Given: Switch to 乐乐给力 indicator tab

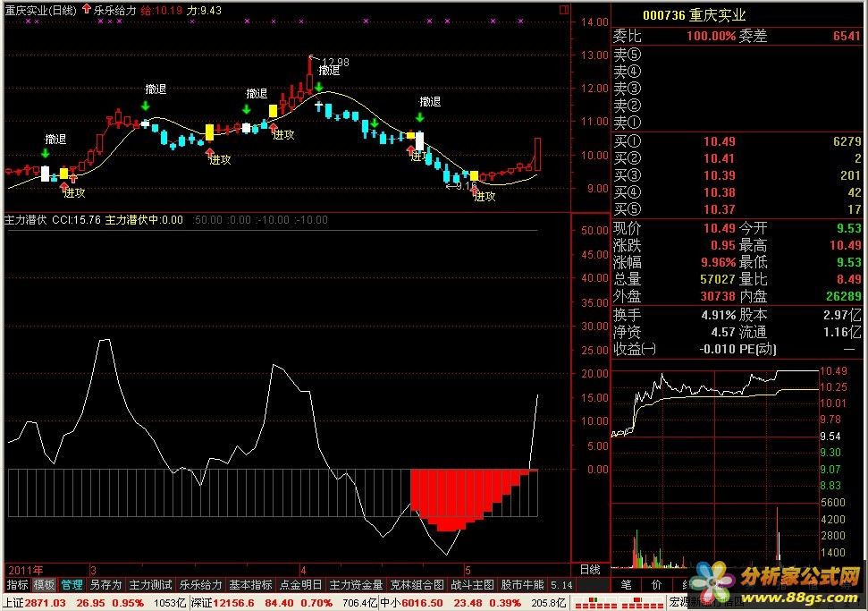Looking at the screenshot, I should click(200, 585).
